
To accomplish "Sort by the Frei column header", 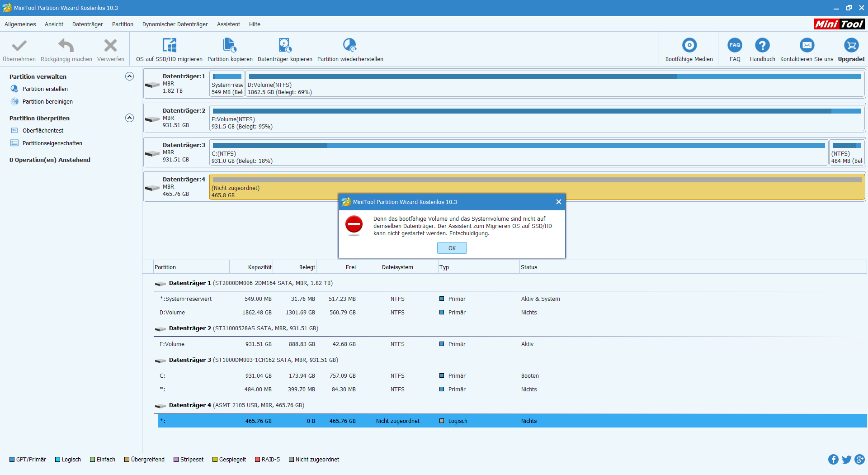I will click(x=336, y=267).
